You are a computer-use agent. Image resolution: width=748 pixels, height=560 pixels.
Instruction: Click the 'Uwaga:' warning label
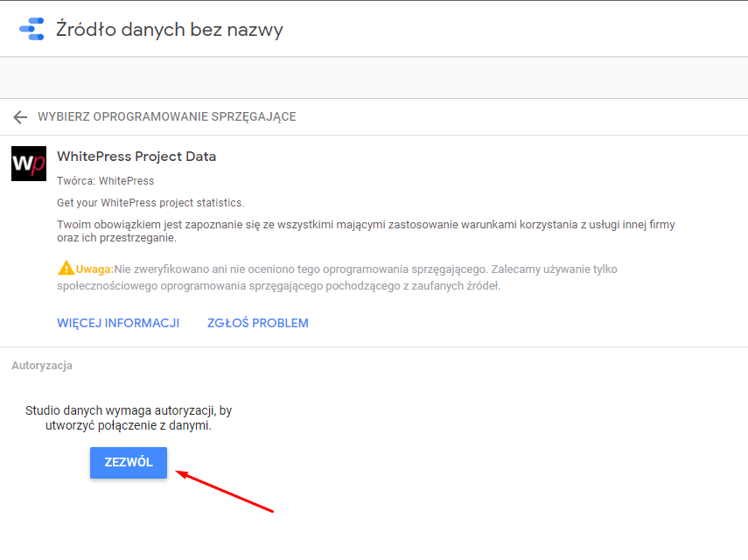[x=94, y=269]
